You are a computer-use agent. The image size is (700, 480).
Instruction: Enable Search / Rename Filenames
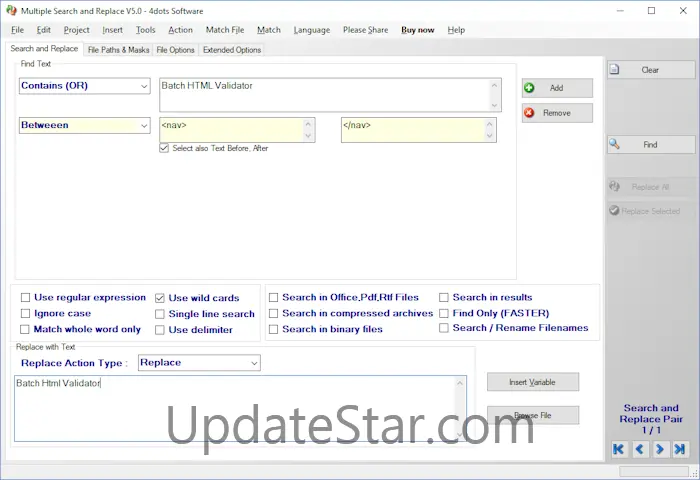[444, 328]
